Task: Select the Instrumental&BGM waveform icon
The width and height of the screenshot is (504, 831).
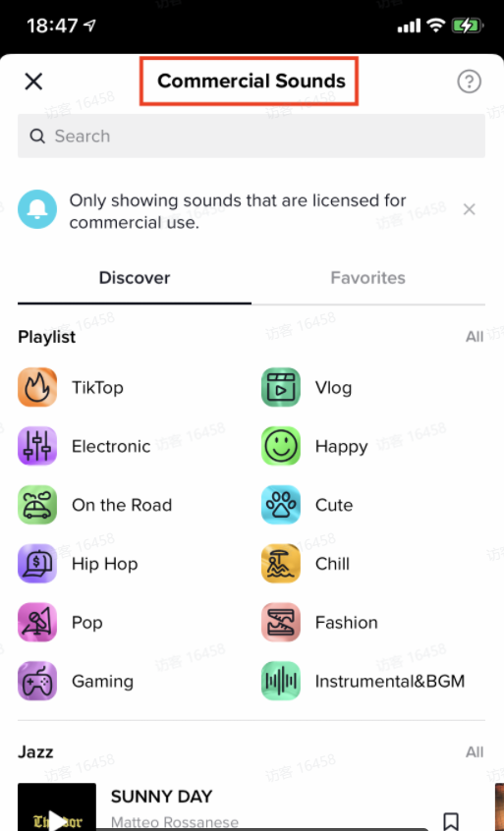Action: tap(281, 681)
